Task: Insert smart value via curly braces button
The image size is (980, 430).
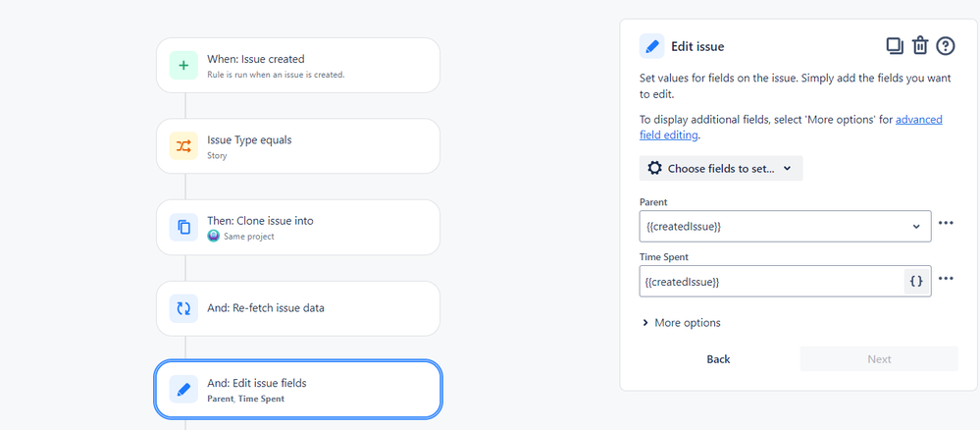Action: (x=916, y=282)
